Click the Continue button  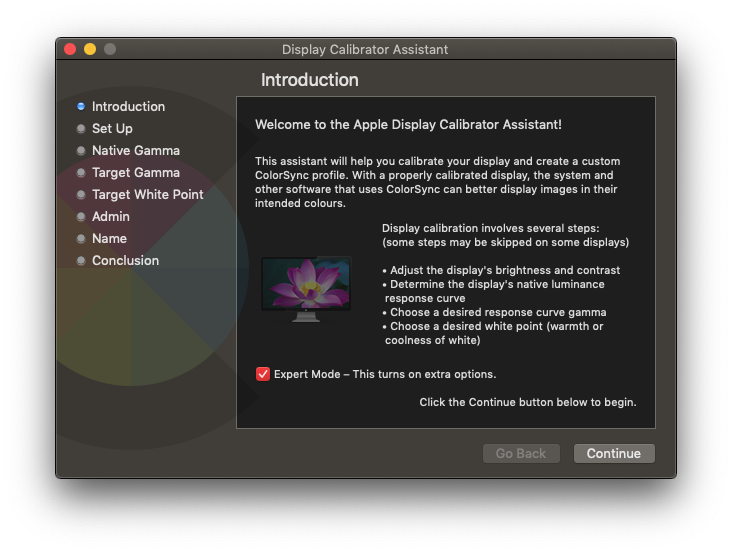pos(614,453)
